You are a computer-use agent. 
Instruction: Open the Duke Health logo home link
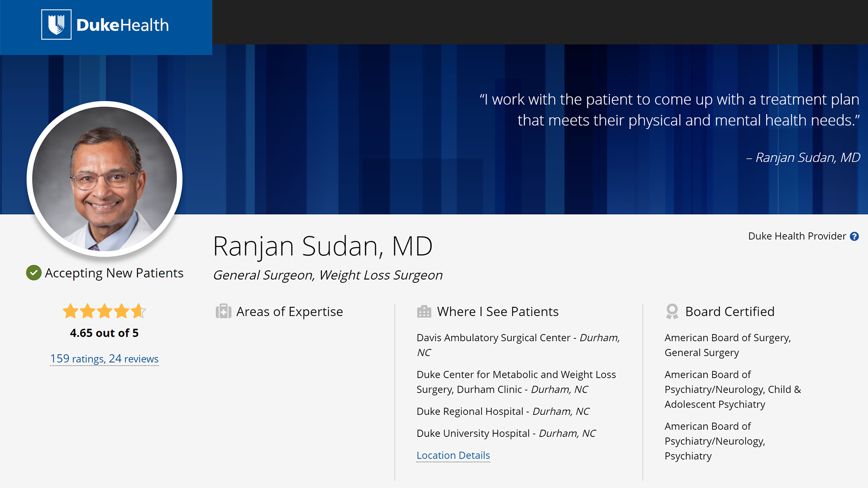(x=105, y=25)
